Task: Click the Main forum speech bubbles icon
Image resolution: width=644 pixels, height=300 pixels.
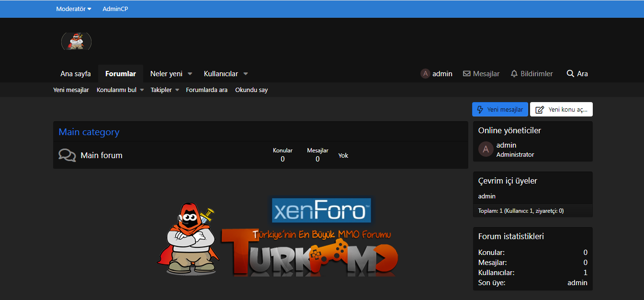Action: 67,155
